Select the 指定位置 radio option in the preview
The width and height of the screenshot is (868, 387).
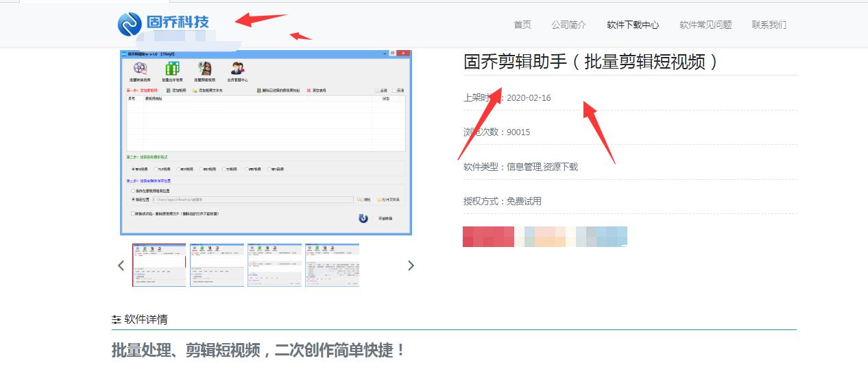pyautogui.click(x=133, y=200)
